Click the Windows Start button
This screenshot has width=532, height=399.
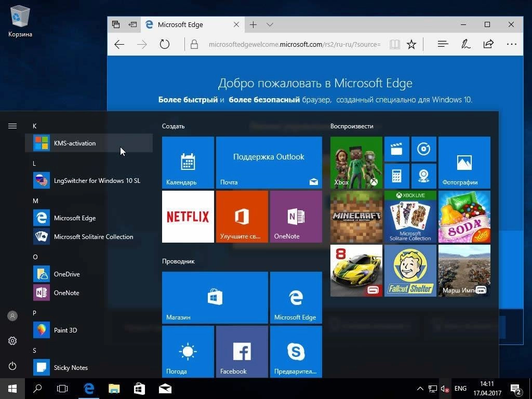pyautogui.click(x=12, y=389)
